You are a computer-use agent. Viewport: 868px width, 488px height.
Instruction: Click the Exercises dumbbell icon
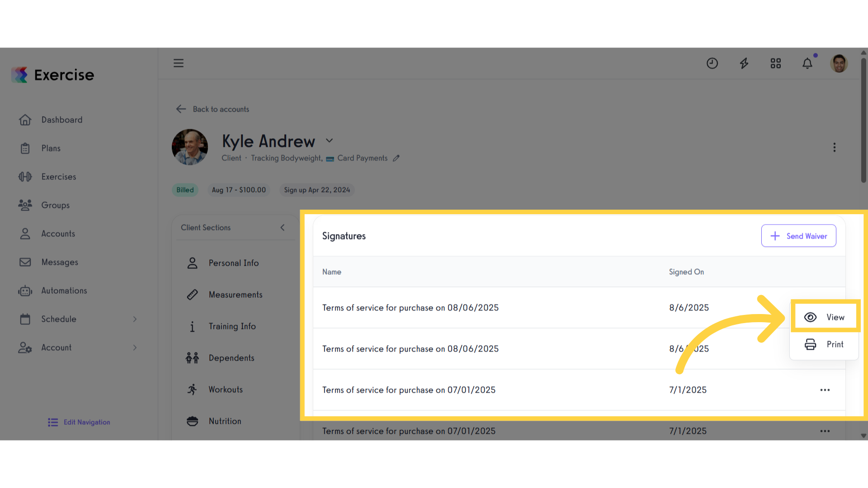25,177
